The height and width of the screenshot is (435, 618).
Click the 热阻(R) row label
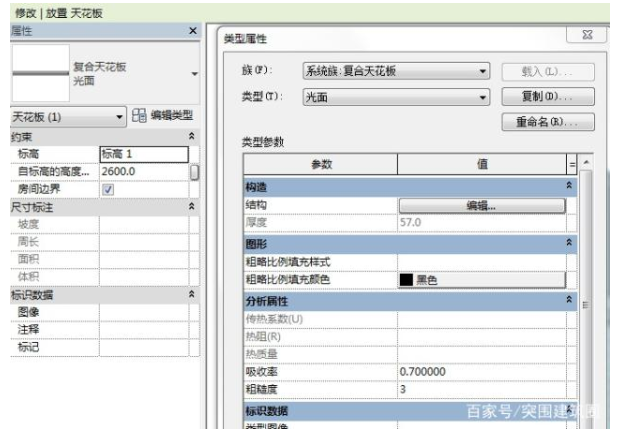coord(263,336)
